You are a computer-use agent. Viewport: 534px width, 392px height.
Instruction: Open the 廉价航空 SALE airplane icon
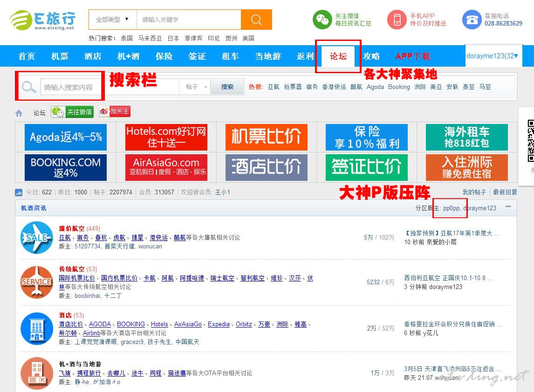36,237
